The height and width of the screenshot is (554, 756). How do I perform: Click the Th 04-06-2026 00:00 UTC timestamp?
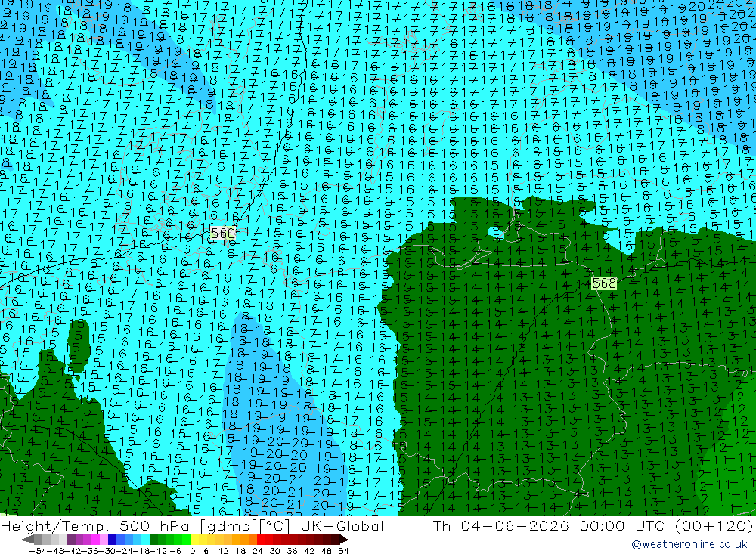[x=548, y=525]
